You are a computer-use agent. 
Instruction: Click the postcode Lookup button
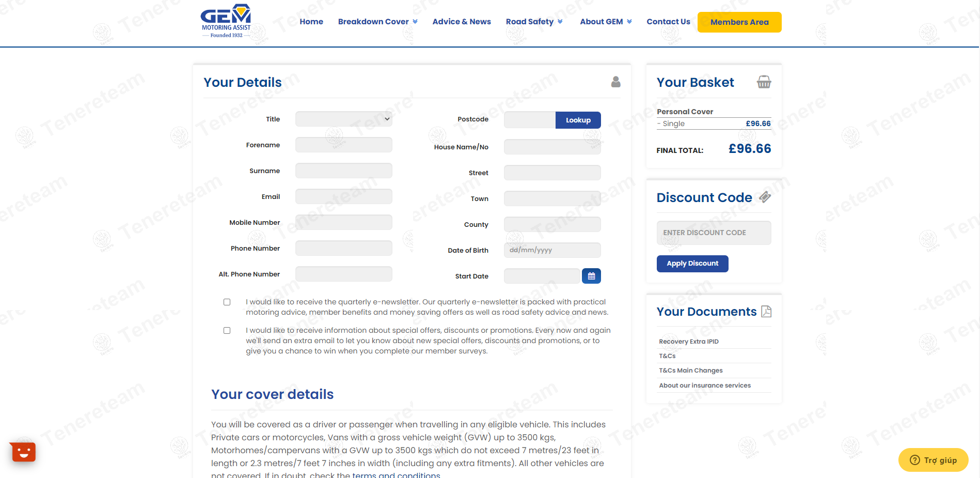[x=578, y=120]
